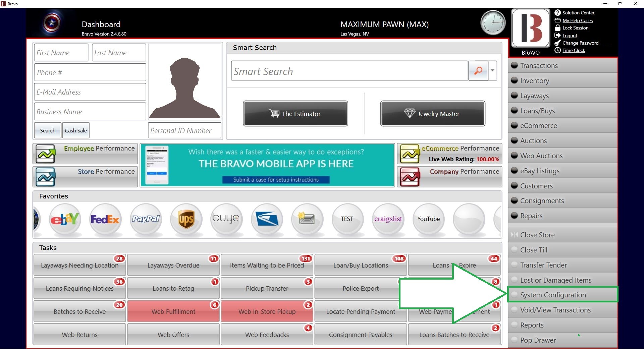
Task: Select Pop Drawer in sidebar
Action: pyautogui.click(x=563, y=340)
